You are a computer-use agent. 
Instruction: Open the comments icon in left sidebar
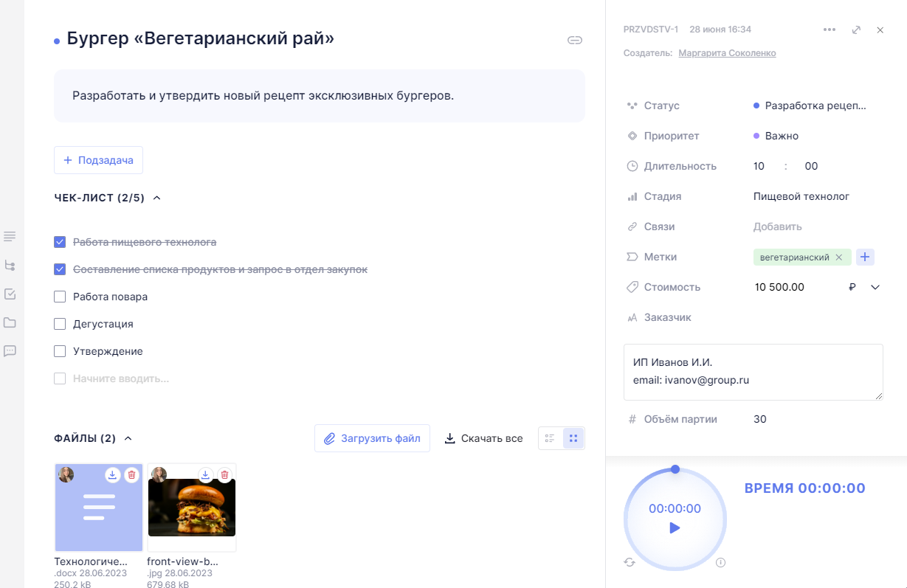tap(10, 351)
